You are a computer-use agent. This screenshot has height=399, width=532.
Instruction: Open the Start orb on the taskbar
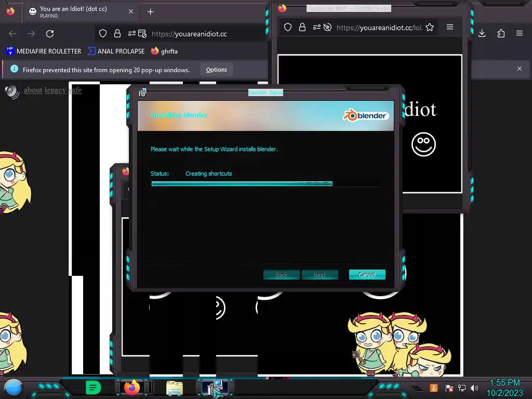[14, 388]
